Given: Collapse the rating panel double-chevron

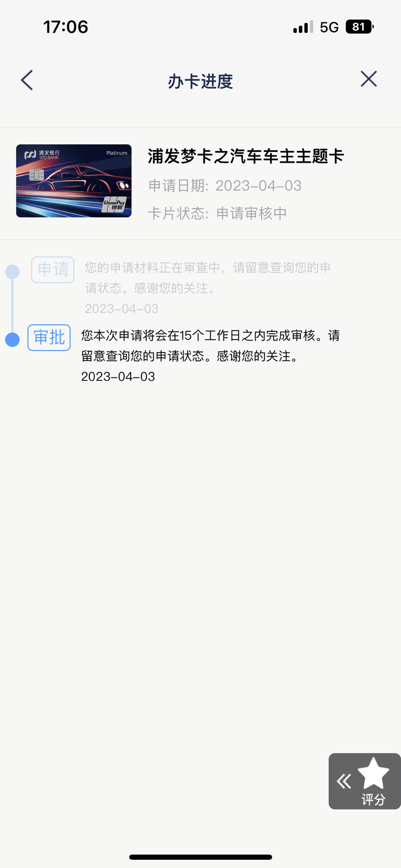Looking at the screenshot, I should (344, 781).
